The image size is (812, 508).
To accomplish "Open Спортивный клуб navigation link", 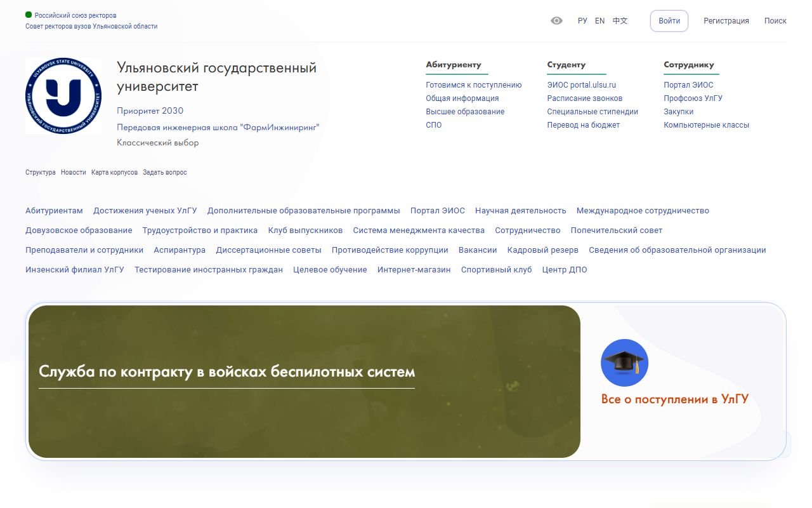I will (x=497, y=270).
